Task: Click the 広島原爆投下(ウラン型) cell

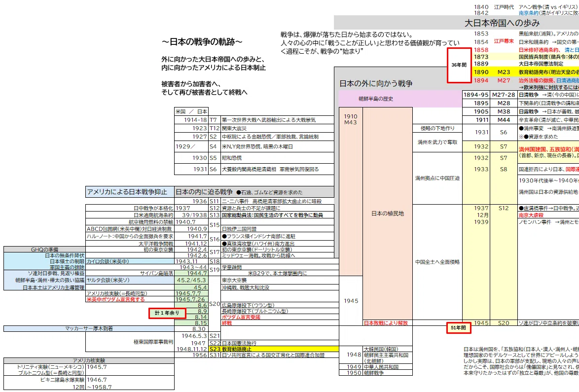Action: pos(280,305)
